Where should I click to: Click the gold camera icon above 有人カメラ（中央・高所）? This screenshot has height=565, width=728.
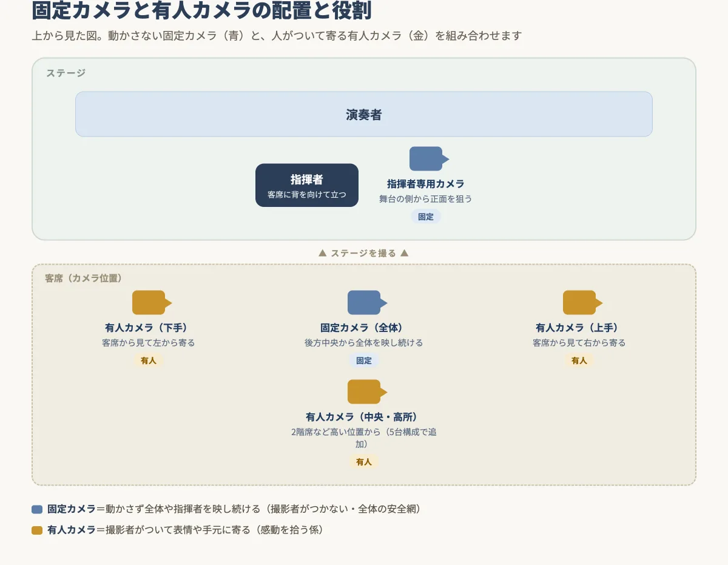(367, 392)
